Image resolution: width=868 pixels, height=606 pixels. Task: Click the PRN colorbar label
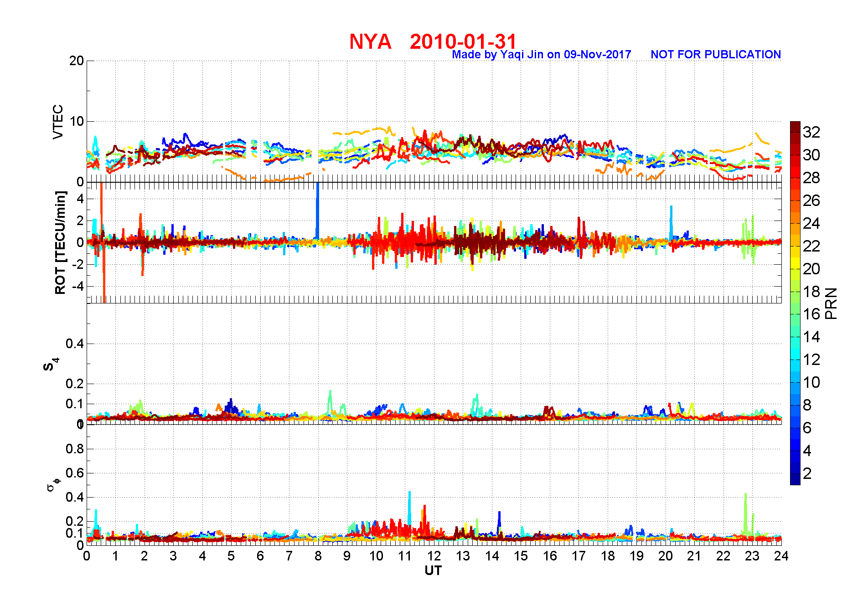pos(832,303)
